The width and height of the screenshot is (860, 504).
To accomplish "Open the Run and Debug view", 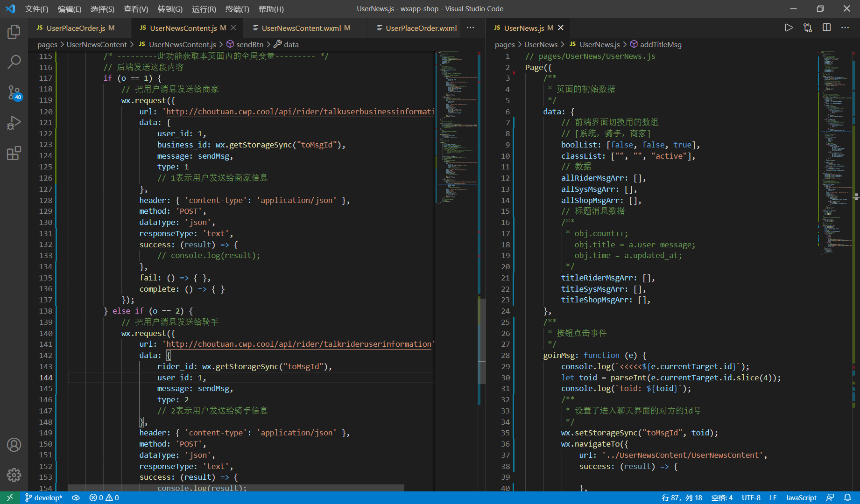I will [14, 123].
